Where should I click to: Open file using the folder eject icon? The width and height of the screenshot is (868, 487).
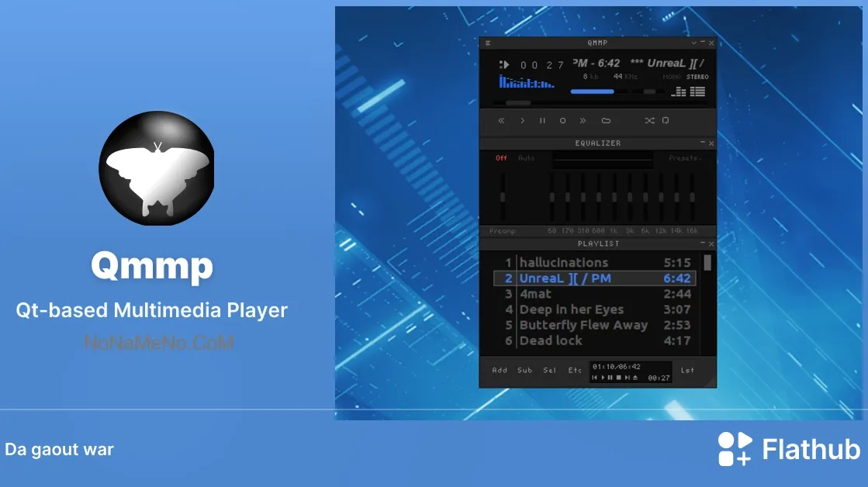[606, 121]
